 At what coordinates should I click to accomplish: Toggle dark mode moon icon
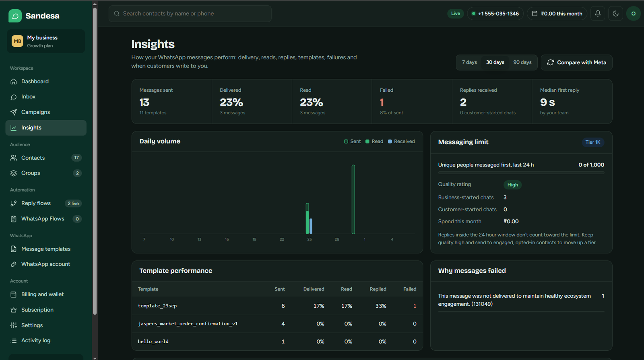[x=615, y=14]
